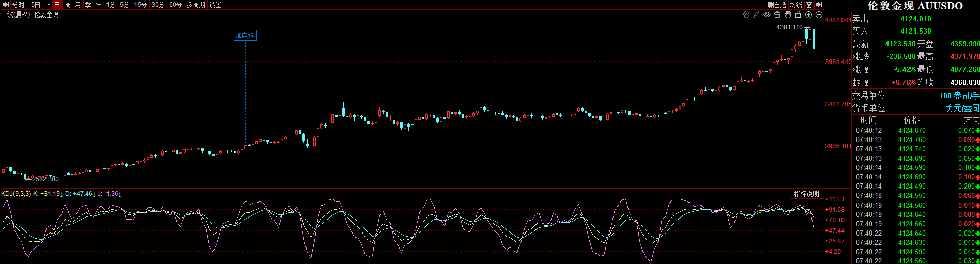The height and width of the screenshot is (264, 980).
Task: Click the top-right panel arrow icon
Action: (x=819, y=5)
